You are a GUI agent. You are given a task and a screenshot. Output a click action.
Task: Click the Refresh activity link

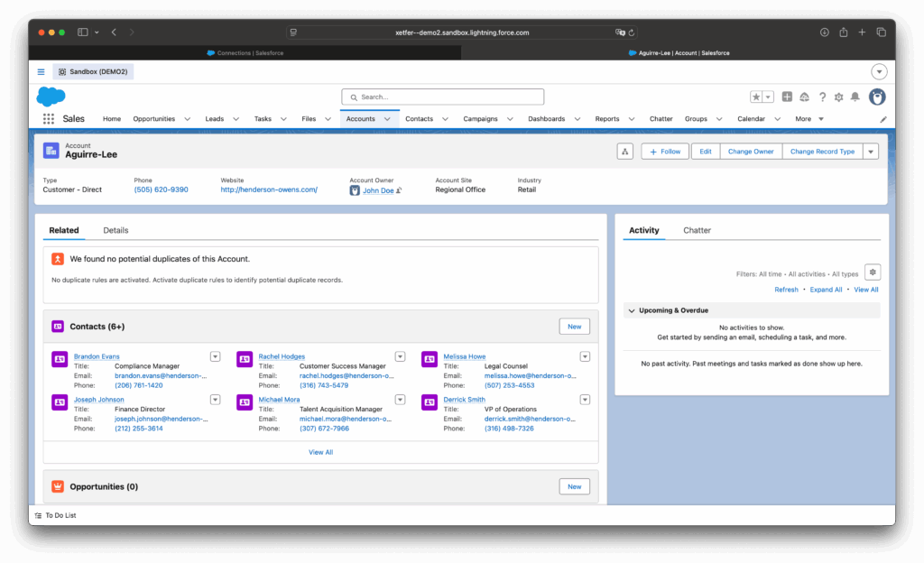pyautogui.click(x=786, y=290)
